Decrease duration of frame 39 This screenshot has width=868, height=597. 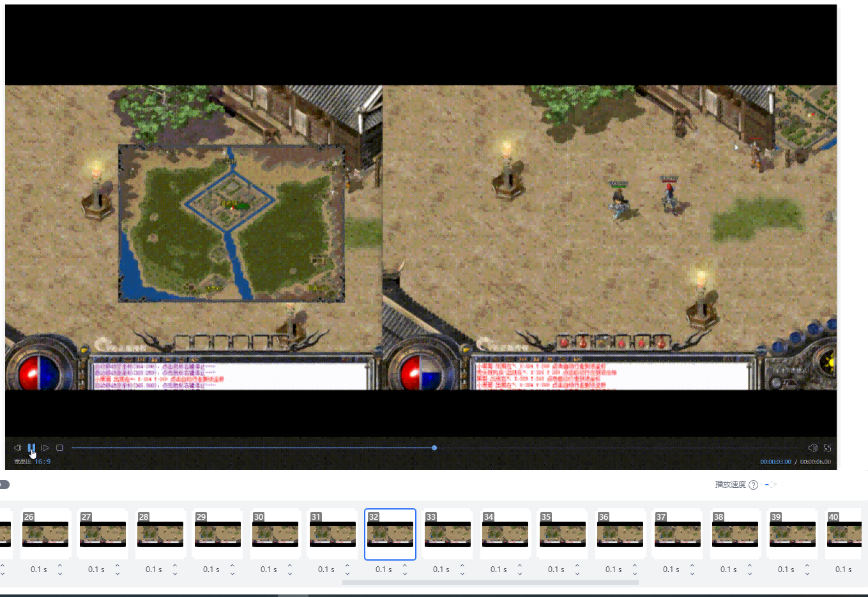pyautogui.click(x=807, y=573)
